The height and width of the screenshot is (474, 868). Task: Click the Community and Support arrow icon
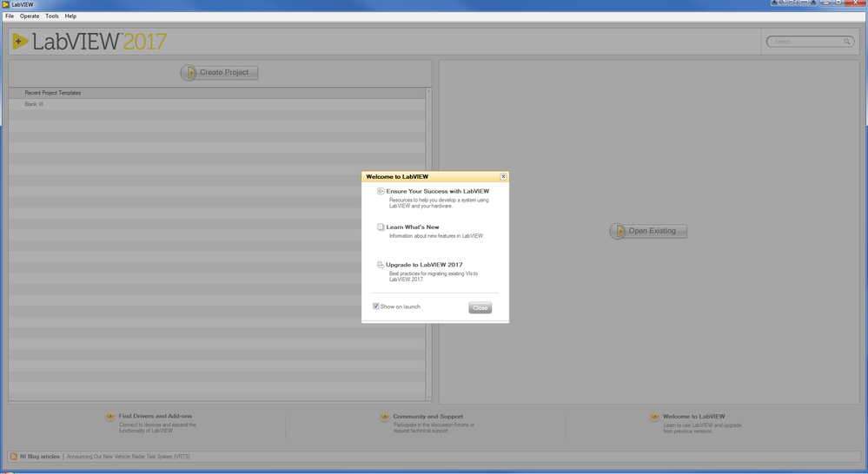[385, 417]
